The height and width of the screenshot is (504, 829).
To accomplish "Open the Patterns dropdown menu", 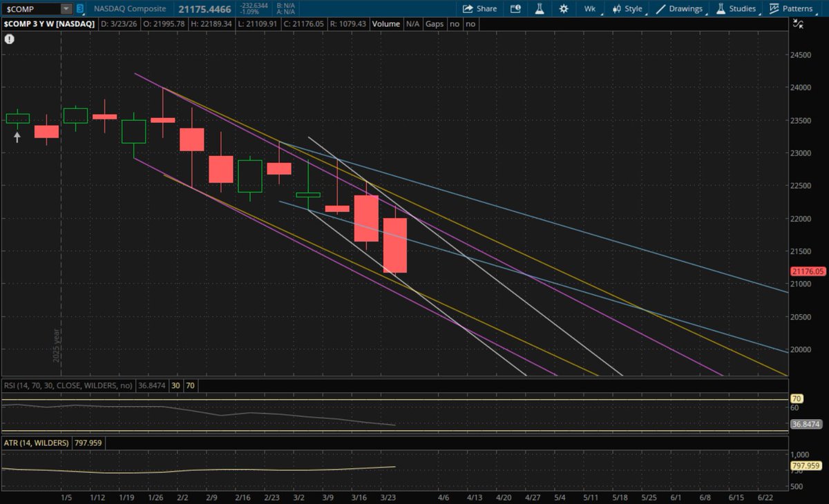I will pyautogui.click(x=793, y=9).
